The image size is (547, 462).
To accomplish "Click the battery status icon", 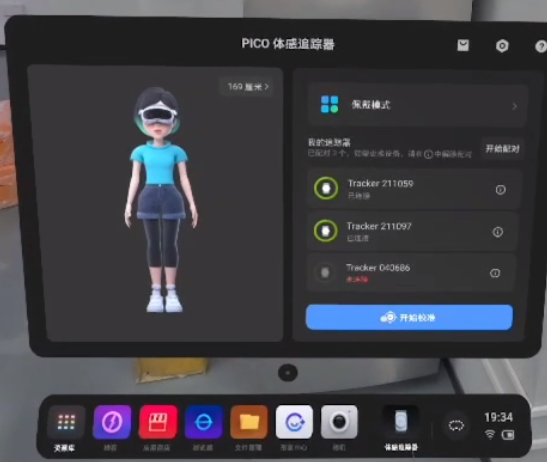I will coord(508,435).
